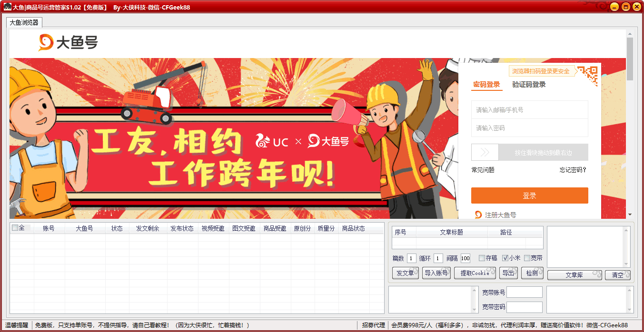Click the 图文受邀 column header
The width and height of the screenshot is (644, 332).
pyautogui.click(x=244, y=228)
